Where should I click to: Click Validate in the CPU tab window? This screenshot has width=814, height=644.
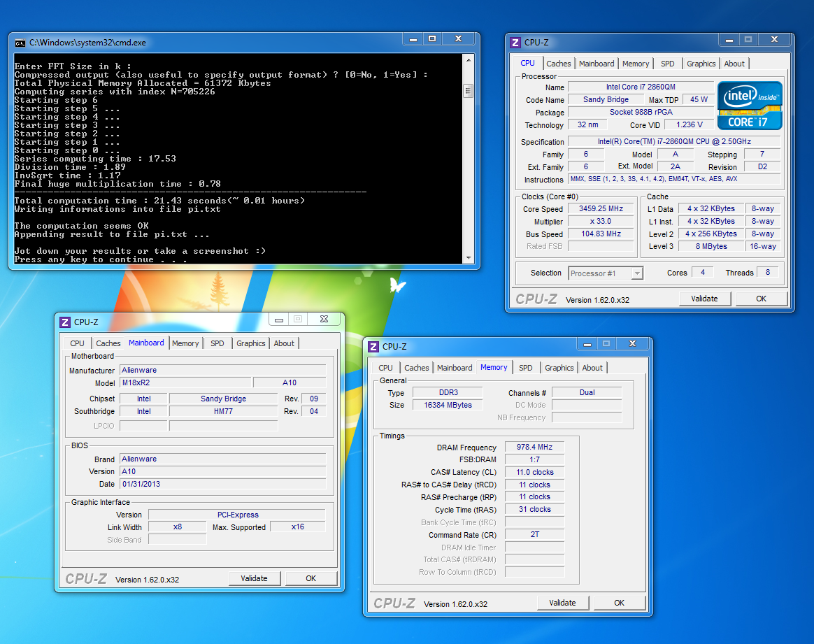click(704, 299)
